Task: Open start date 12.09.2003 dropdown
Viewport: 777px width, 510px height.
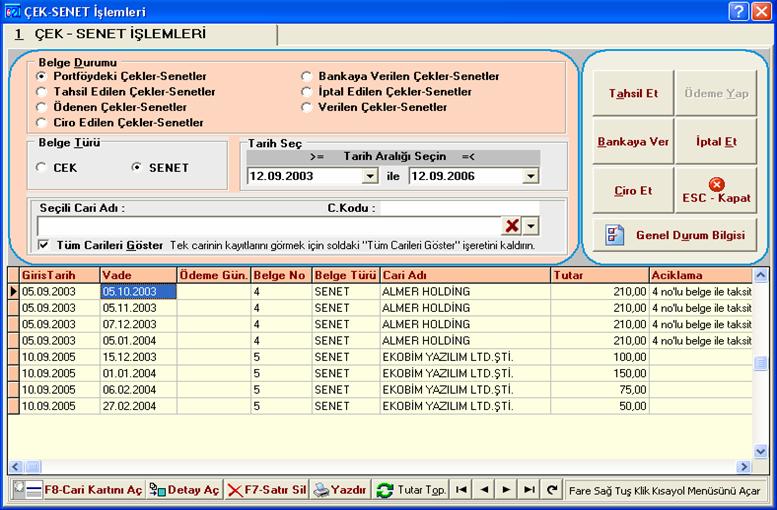Action: (x=370, y=176)
